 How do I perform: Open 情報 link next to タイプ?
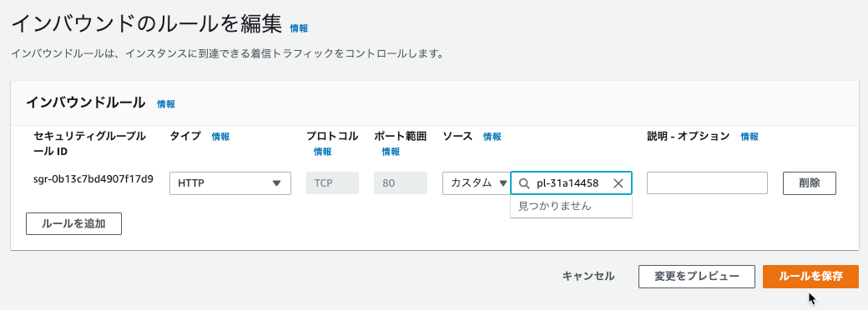click(x=220, y=137)
